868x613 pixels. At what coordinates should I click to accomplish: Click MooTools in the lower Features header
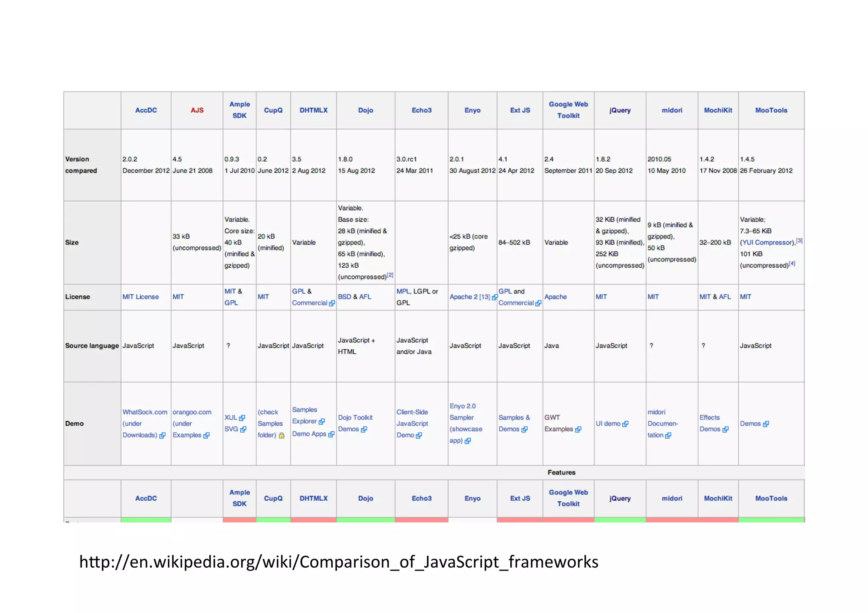point(771,498)
